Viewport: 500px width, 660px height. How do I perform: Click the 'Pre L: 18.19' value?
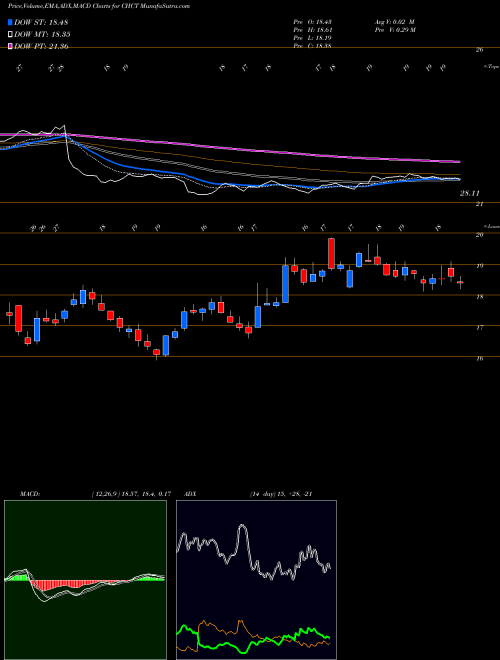tap(313, 38)
